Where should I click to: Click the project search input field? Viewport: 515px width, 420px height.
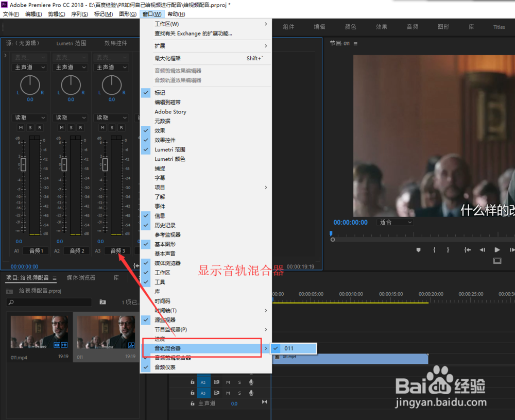(49, 303)
